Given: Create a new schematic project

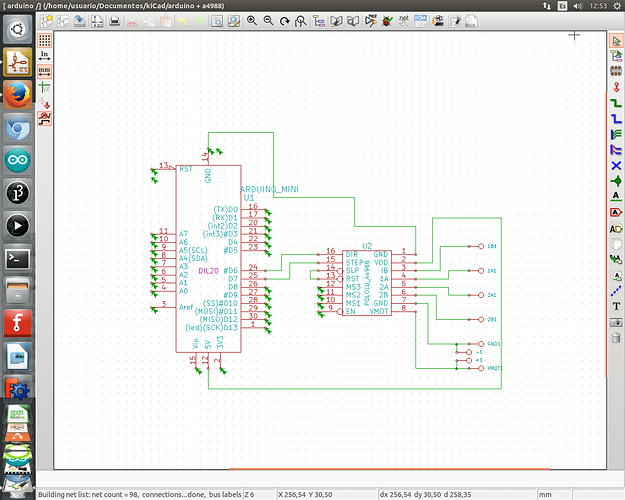Looking at the screenshot, I should (x=47, y=21).
